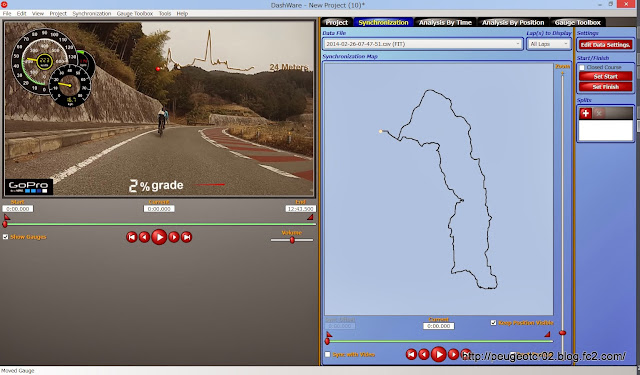Toggle the Show Gauges checkbox

click(x=6, y=237)
